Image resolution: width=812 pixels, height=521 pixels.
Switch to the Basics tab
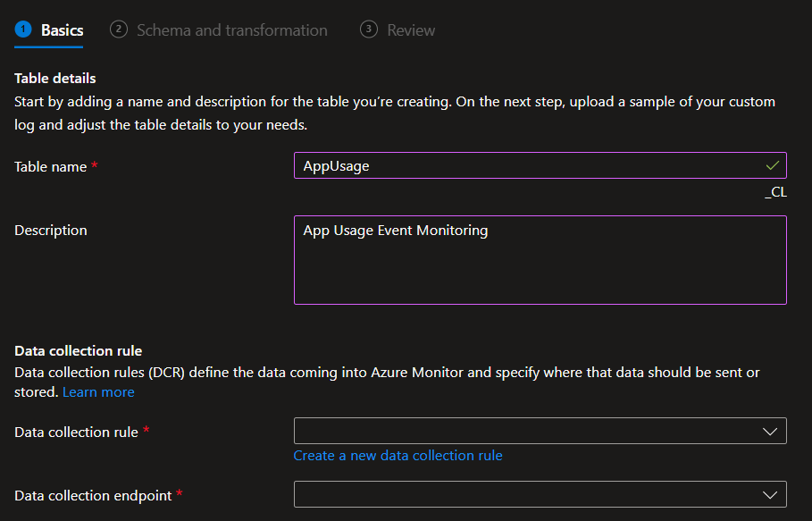click(62, 30)
